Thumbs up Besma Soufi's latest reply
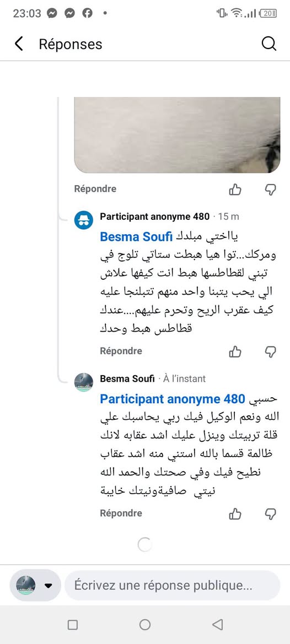The width and height of the screenshot is (290, 644). pos(235,514)
